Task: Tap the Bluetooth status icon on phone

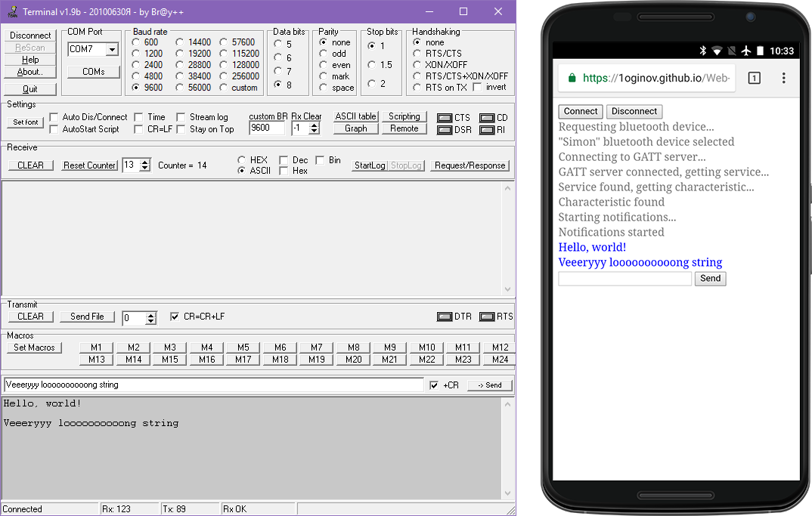Action: point(702,51)
